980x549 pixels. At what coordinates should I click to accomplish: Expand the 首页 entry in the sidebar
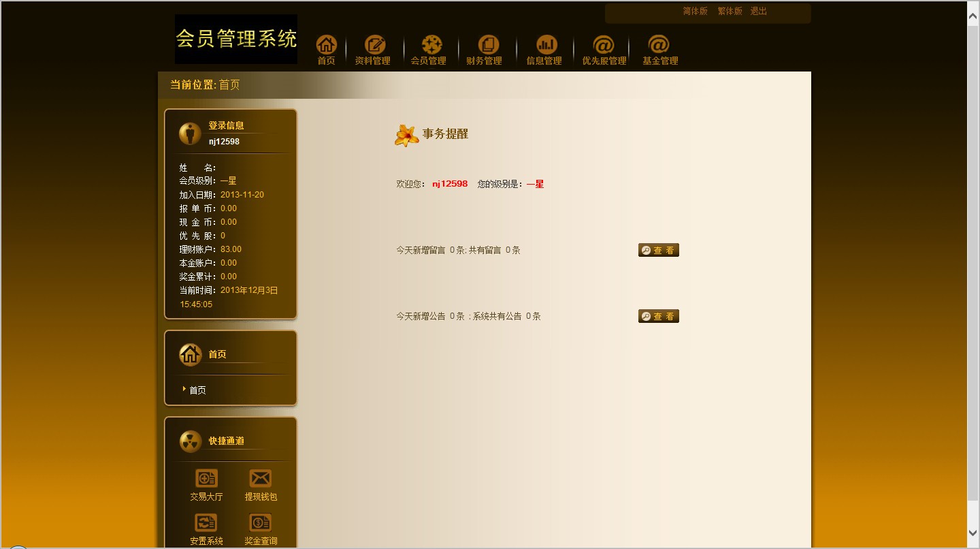196,389
